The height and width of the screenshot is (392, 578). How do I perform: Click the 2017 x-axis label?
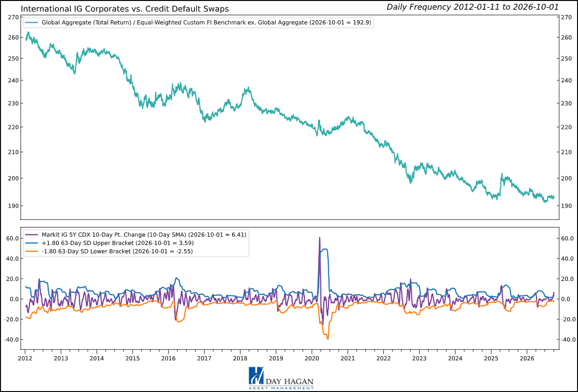tap(204, 358)
